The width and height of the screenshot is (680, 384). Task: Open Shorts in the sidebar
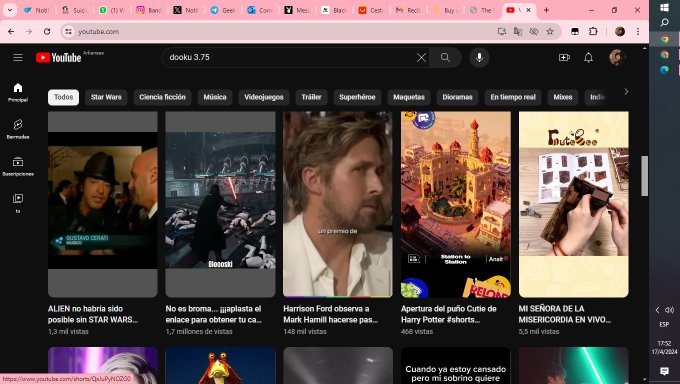(18, 129)
